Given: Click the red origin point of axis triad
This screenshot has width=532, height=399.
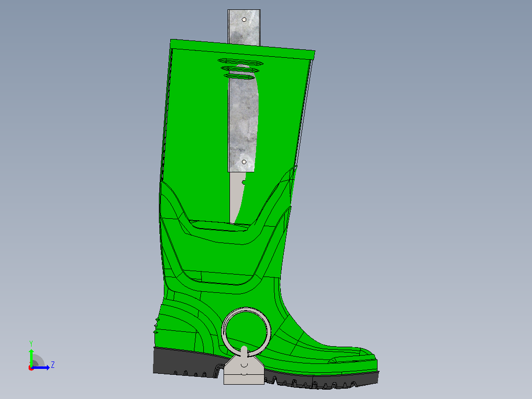Looking at the screenshot, I should click(31, 368).
